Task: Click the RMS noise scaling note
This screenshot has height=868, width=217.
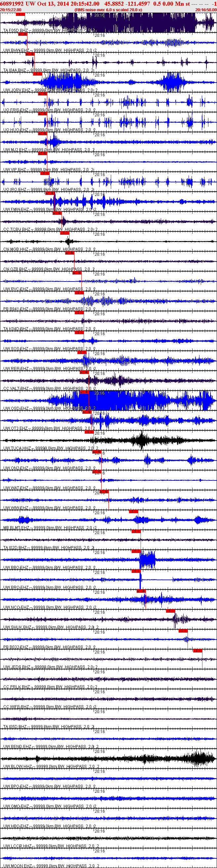Action: coord(108,10)
